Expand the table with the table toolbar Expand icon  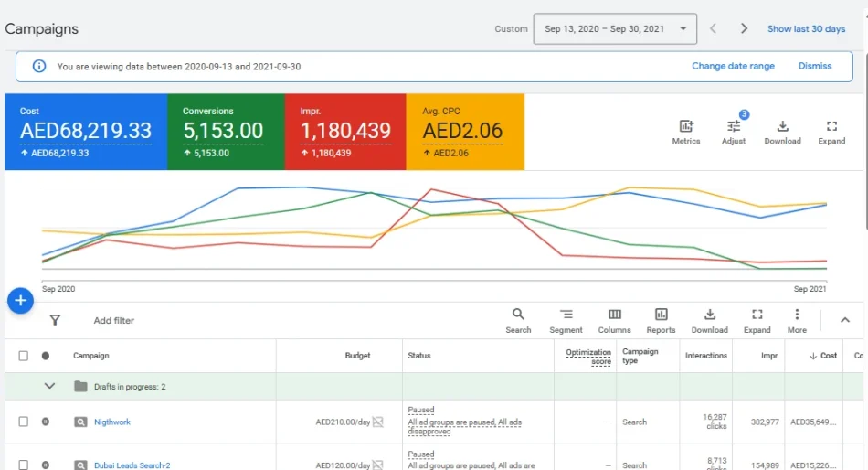pos(757,315)
